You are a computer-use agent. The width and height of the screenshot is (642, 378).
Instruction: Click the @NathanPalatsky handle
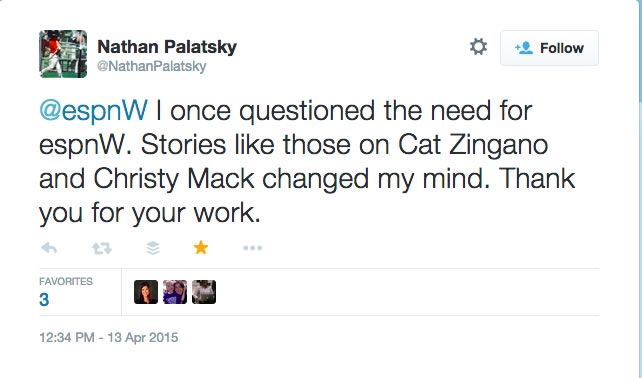(151, 66)
